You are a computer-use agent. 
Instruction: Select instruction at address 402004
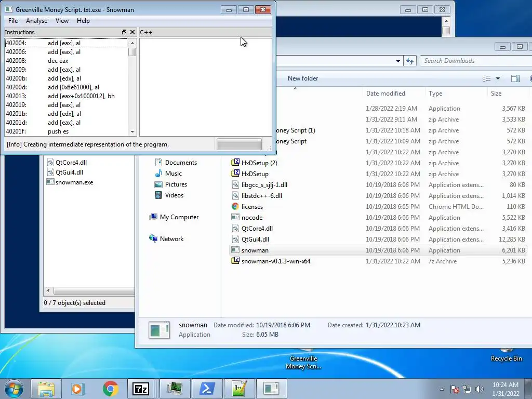[66, 43]
